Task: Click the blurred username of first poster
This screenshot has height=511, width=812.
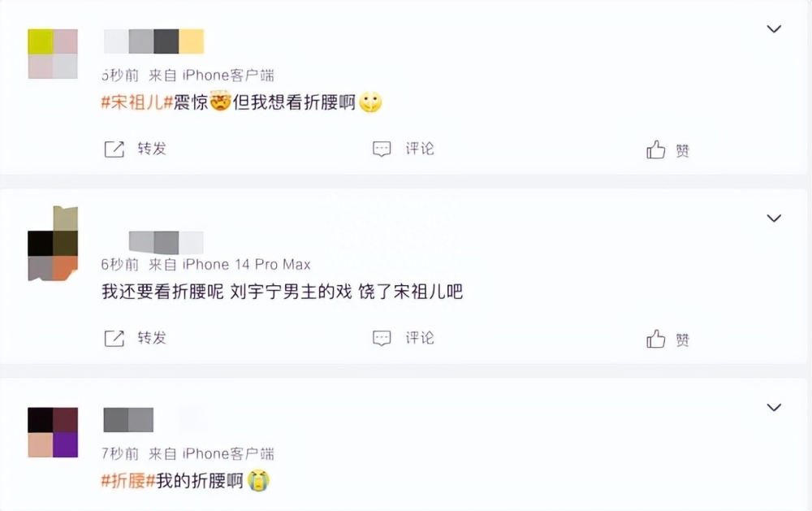Action: coord(153,41)
